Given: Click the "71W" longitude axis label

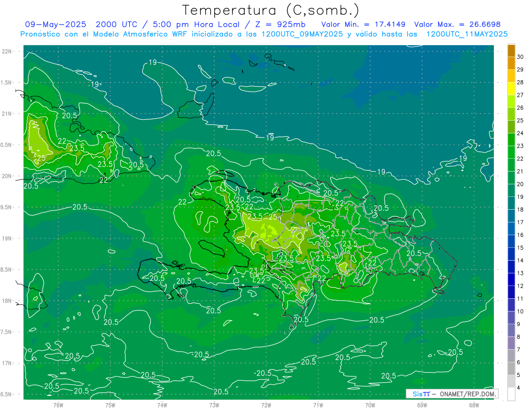Looking at the screenshot, I should (x=318, y=405).
